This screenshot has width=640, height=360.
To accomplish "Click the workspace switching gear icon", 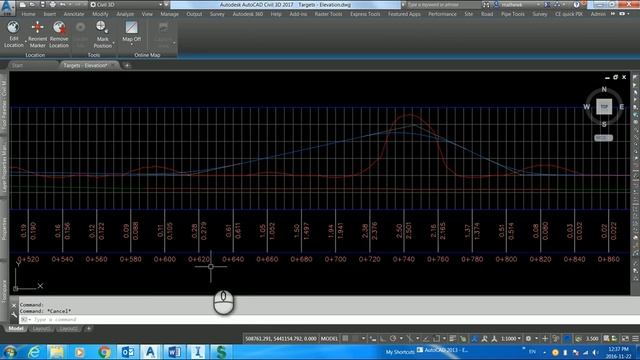I will pos(528,338).
